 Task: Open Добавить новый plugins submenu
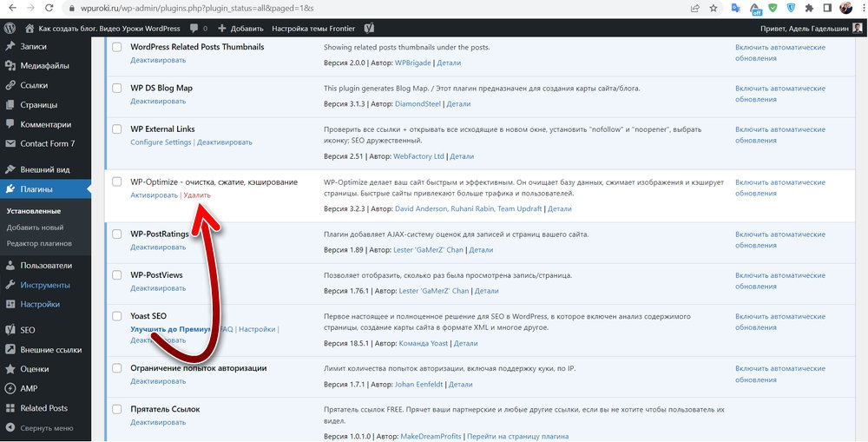click(35, 228)
